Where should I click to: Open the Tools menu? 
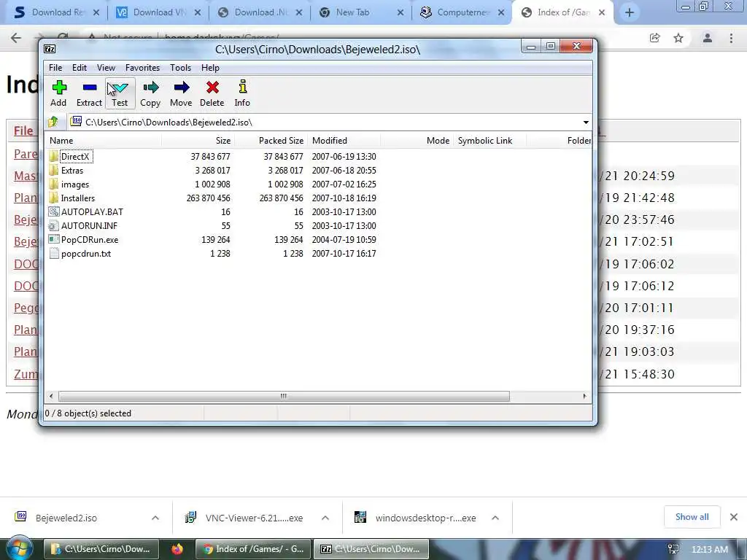coord(181,68)
